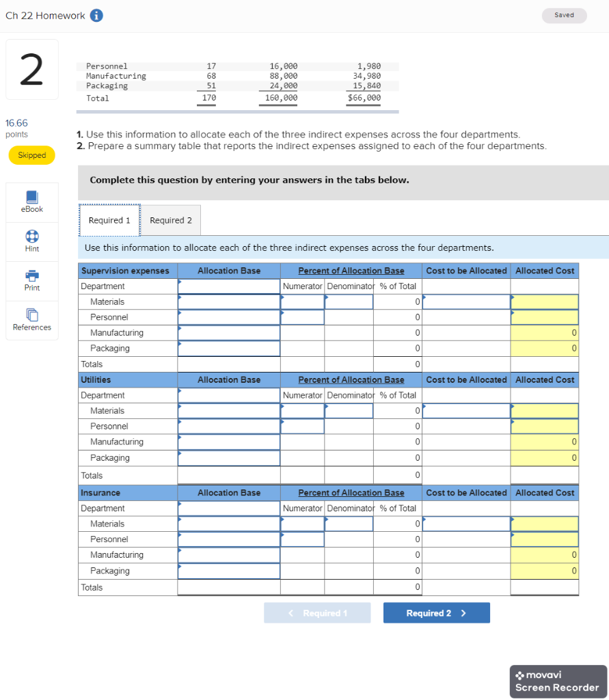
Task: Click Insurance Materials denominator cell
Action: click(x=349, y=524)
